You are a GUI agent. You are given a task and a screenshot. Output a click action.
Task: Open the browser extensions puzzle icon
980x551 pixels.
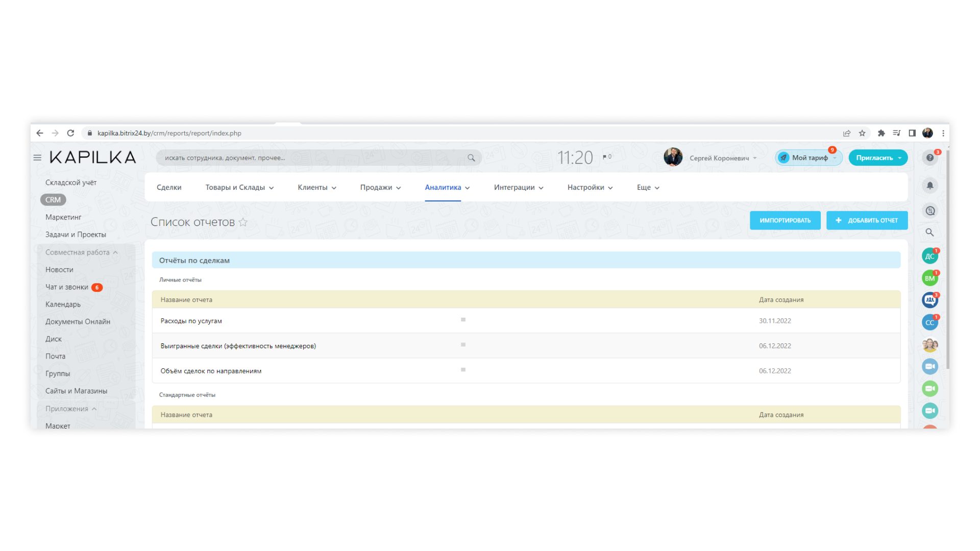pyautogui.click(x=881, y=133)
